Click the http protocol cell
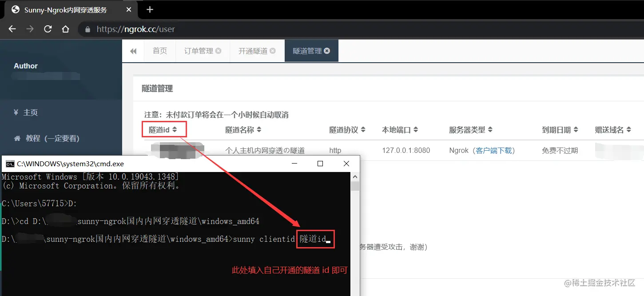Viewport: 644px width, 296px height. pyautogui.click(x=335, y=151)
